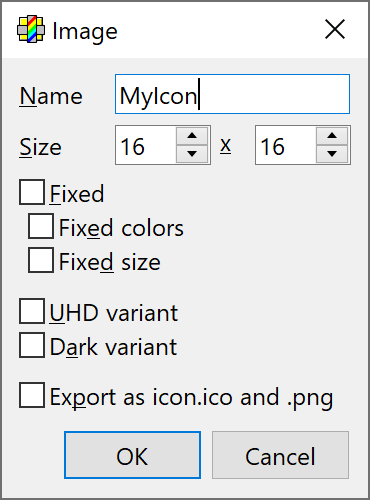Enable the Fixed checkbox
This screenshot has height=500, width=370.
[x=32, y=192]
